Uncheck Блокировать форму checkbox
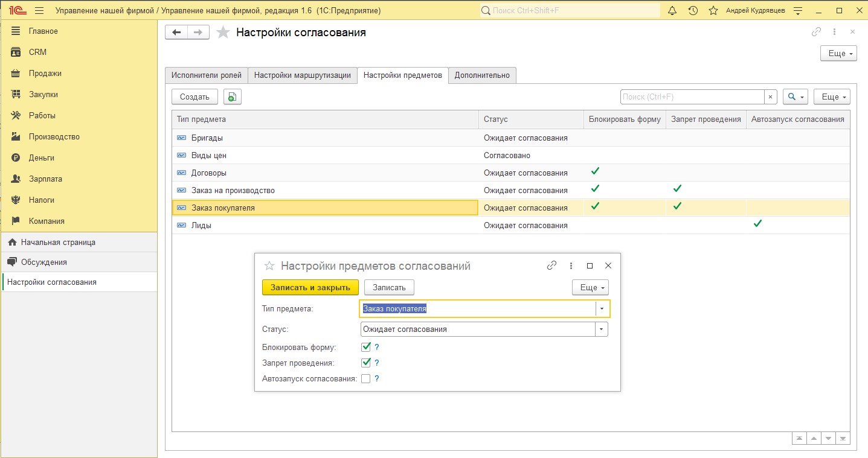This screenshot has width=868, height=458. 365,347
